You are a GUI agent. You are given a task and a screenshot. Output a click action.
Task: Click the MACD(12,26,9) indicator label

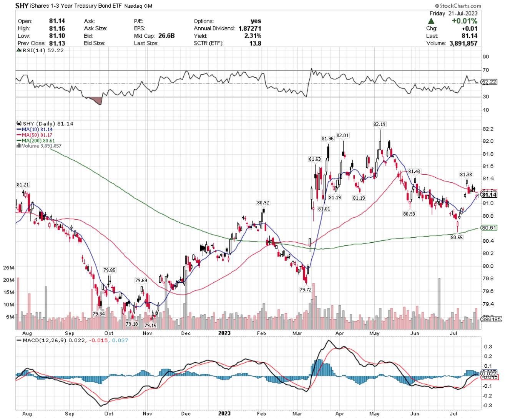[45, 341]
